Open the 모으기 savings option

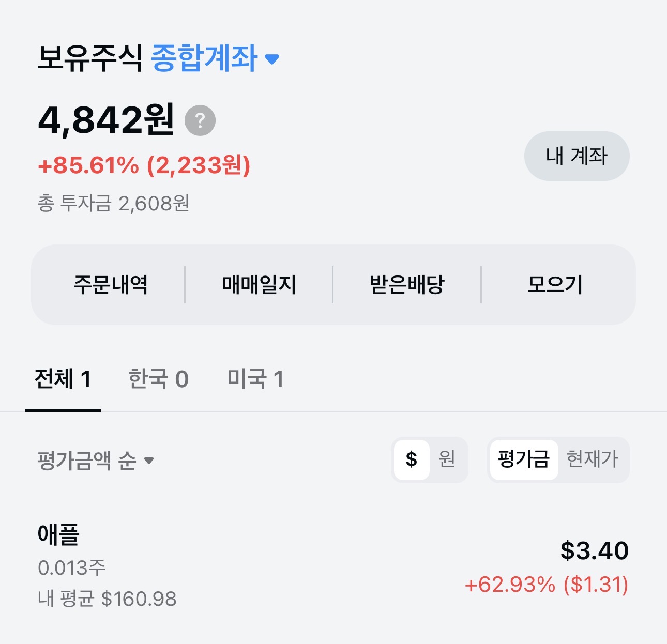[555, 285]
